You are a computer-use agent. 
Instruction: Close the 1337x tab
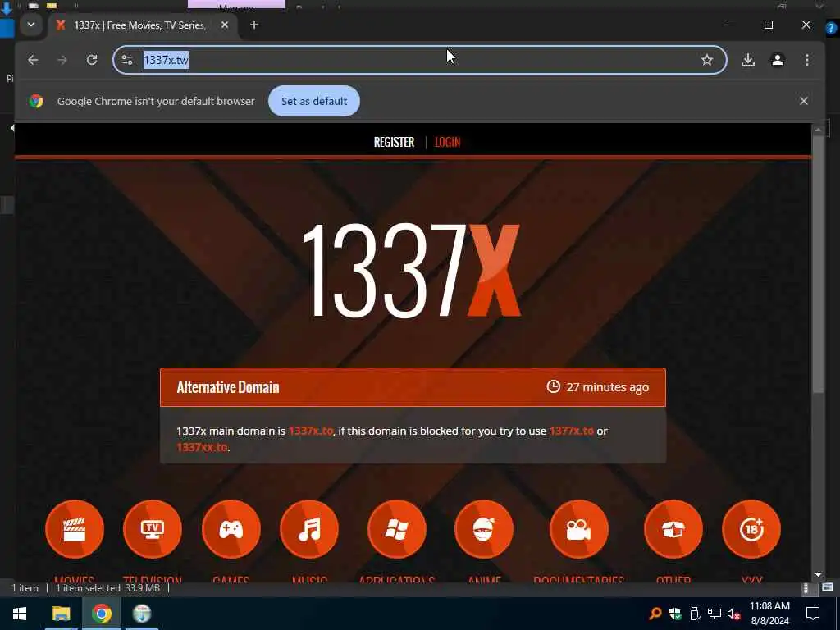point(225,25)
